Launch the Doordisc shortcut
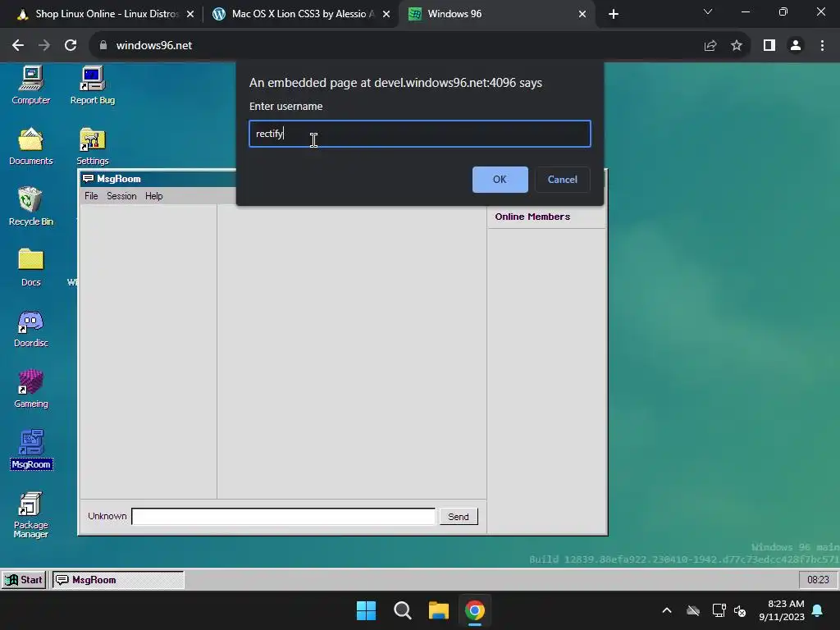The height and width of the screenshot is (630, 840). pyautogui.click(x=31, y=328)
